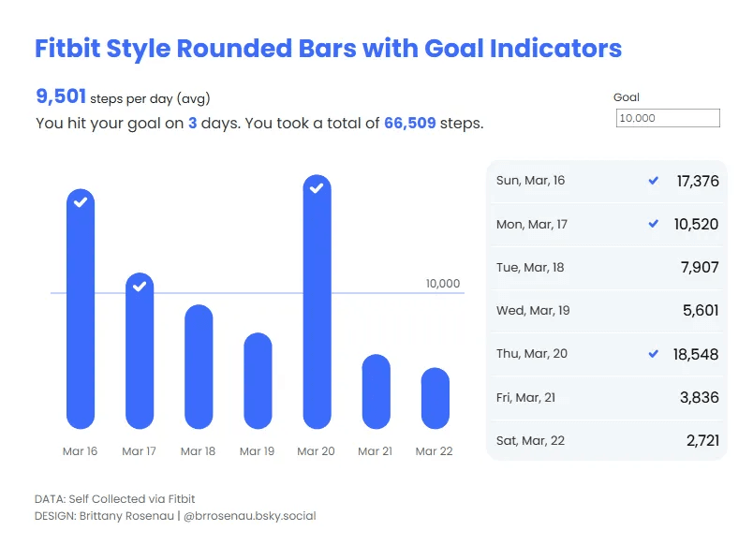Click the Goal input field
Screen dimensions: 753x560
(668, 118)
